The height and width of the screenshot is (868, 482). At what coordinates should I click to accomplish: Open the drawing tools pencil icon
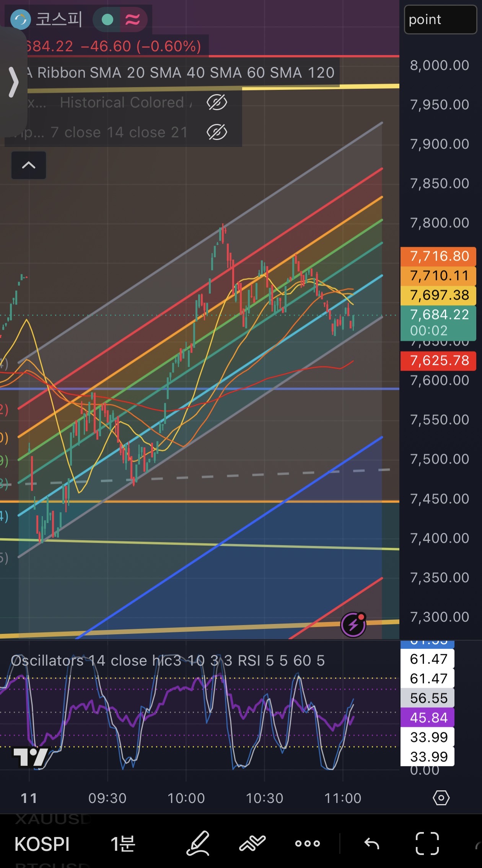[198, 843]
